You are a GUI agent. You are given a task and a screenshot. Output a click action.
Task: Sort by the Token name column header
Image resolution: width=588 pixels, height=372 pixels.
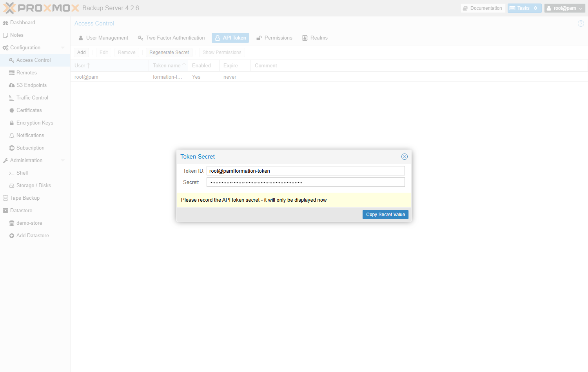pyautogui.click(x=168, y=66)
